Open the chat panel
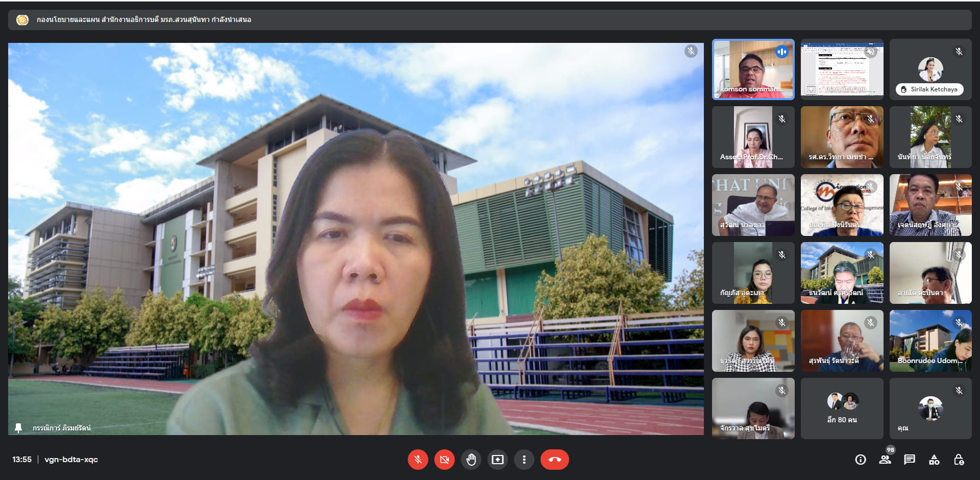The height and width of the screenshot is (480, 980). (x=910, y=460)
